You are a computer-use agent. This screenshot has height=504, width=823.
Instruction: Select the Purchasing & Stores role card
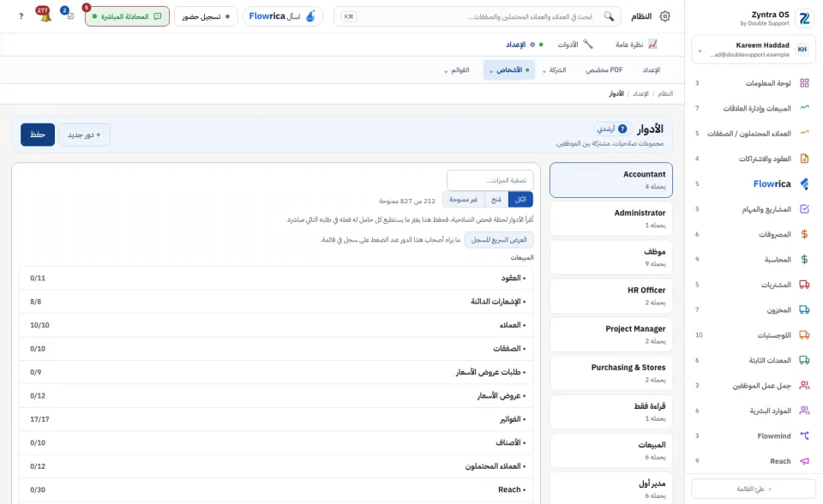611,373
